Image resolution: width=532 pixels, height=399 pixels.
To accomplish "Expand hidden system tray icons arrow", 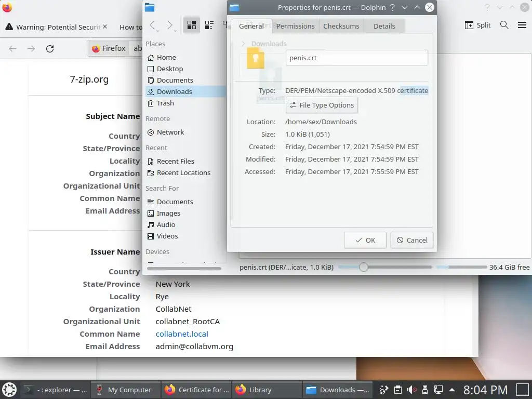I will (452, 390).
